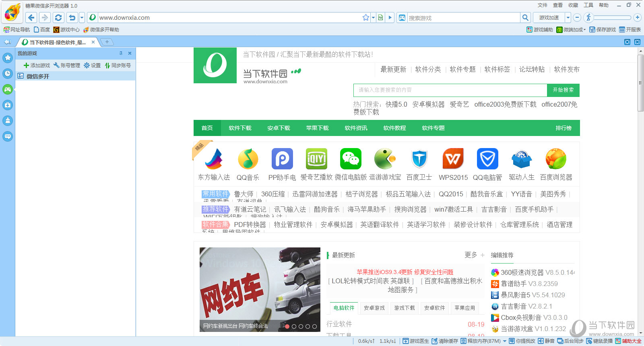Click the QQ音乐 app icon
The image size is (644, 346).
click(x=248, y=159)
